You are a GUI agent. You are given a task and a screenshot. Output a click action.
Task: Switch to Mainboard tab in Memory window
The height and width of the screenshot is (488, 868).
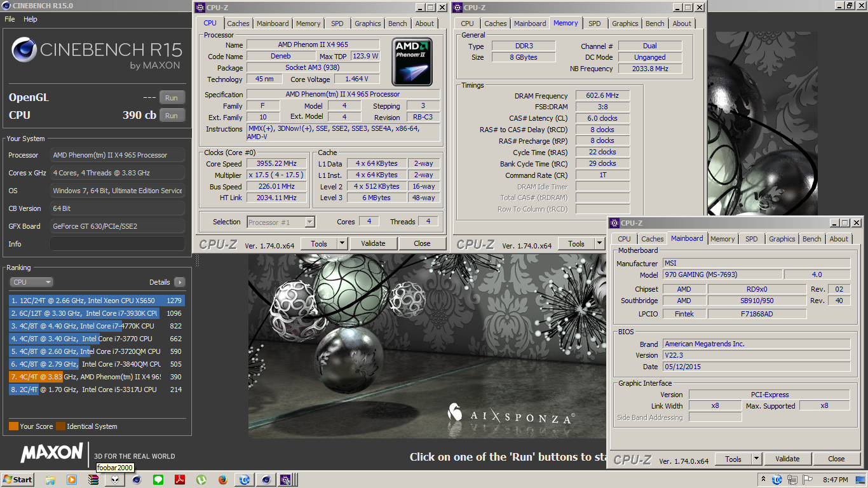[530, 24]
